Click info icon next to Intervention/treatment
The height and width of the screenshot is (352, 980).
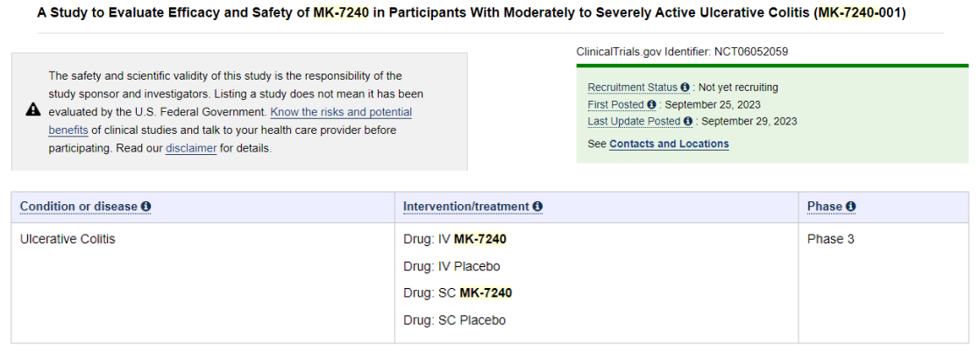pyautogui.click(x=537, y=207)
